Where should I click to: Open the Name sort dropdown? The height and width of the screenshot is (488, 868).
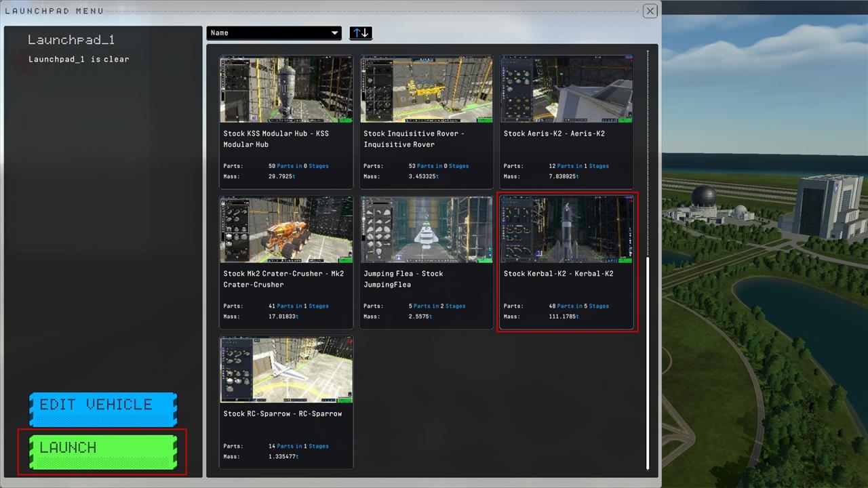274,33
